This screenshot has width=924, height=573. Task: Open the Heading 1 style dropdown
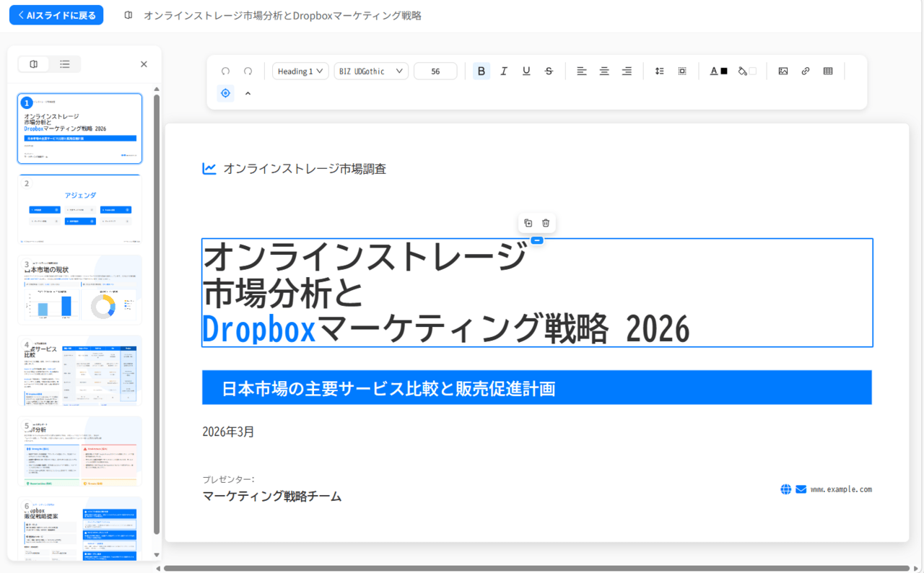click(300, 71)
